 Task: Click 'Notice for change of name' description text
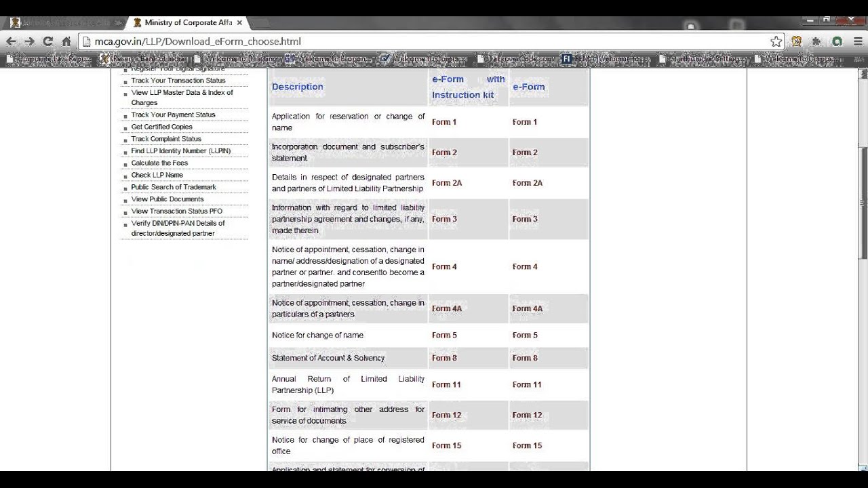click(x=317, y=335)
